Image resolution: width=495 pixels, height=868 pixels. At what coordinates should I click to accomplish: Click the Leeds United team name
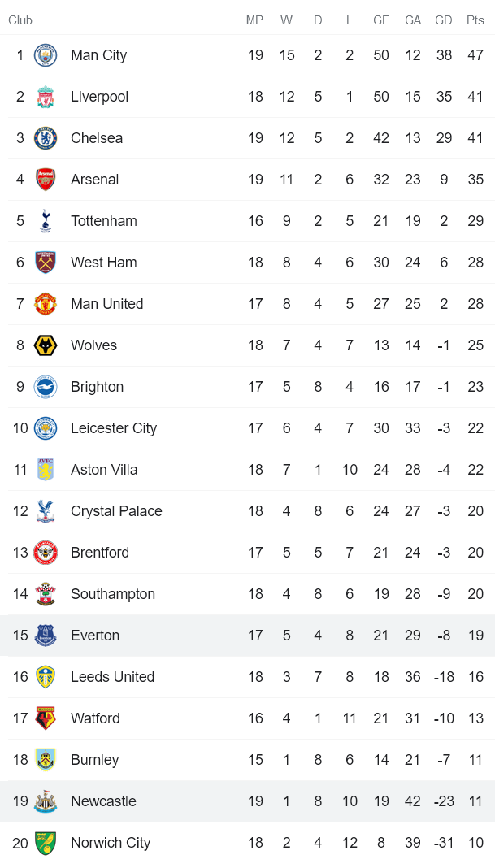click(x=112, y=677)
